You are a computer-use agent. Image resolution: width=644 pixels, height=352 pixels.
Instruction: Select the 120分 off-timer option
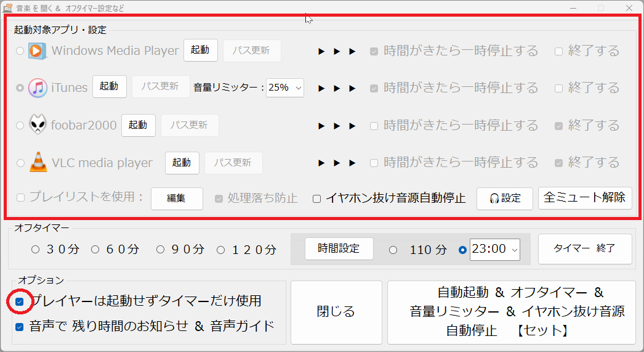tap(221, 250)
